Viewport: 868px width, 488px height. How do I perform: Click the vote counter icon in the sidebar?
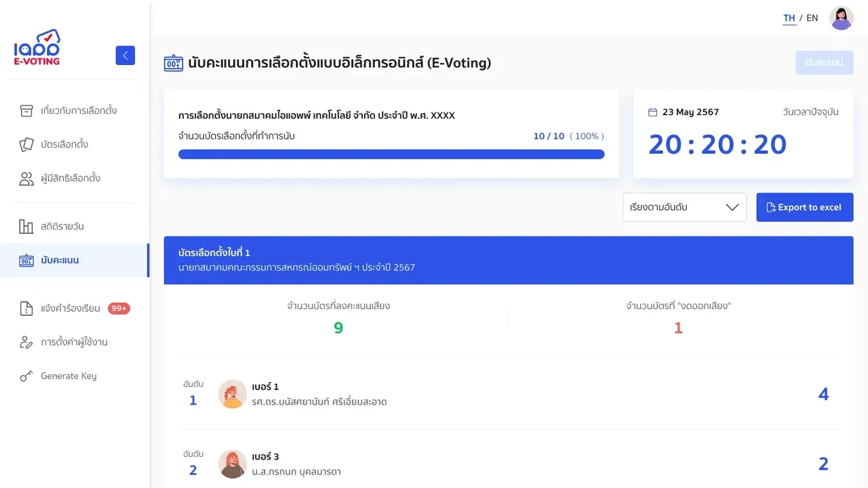click(26, 260)
